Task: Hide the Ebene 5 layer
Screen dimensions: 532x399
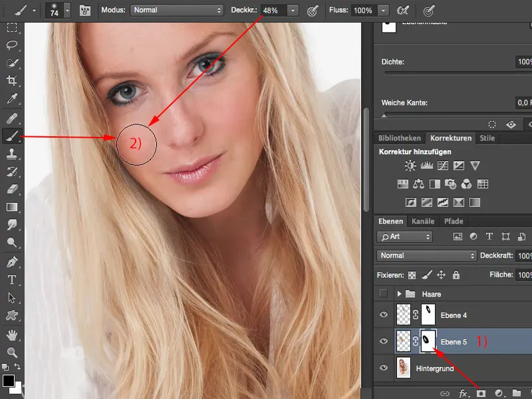Action: (384, 341)
